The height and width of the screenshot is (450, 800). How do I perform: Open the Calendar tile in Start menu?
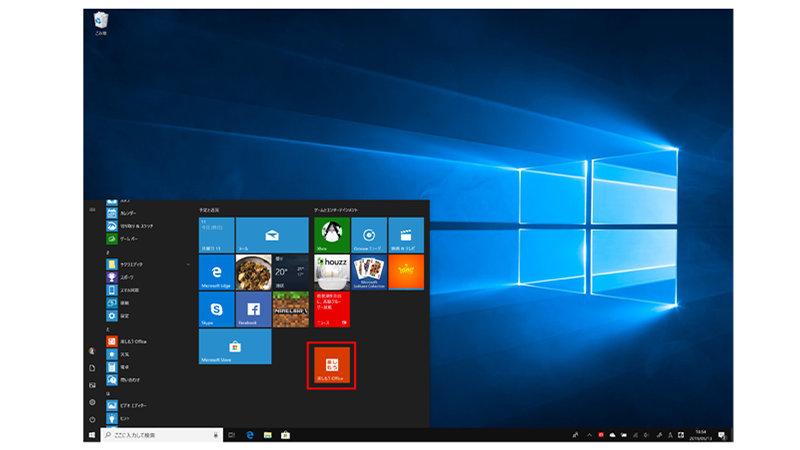tap(216, 235)
